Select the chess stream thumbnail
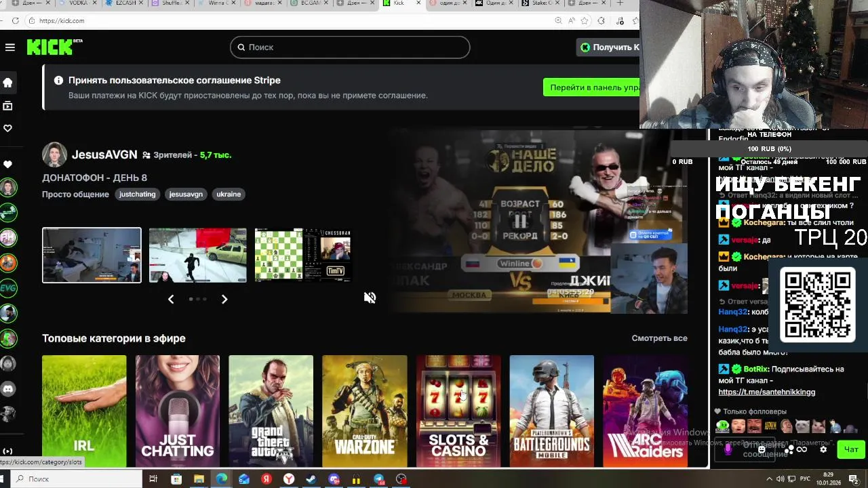Screen dimensions: 868x488 303,255
